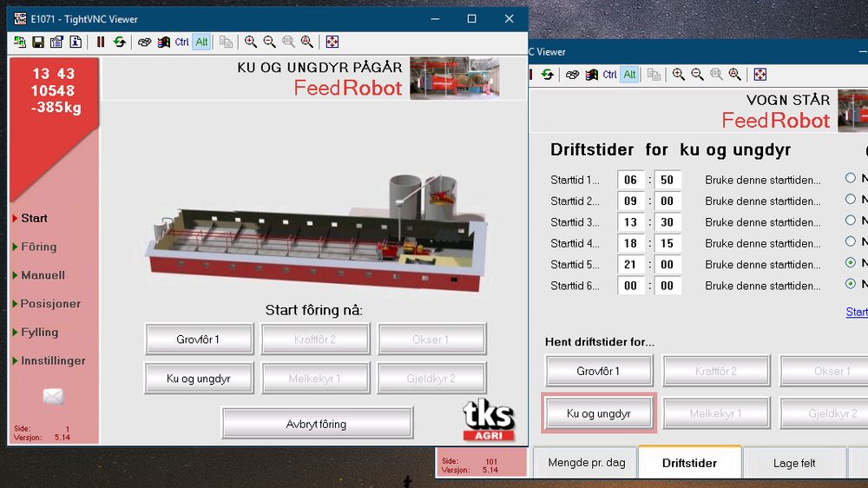Click Ku og ungdyr under Hent driftstider for
Screen dimensions: 868x488
[599, 413]
